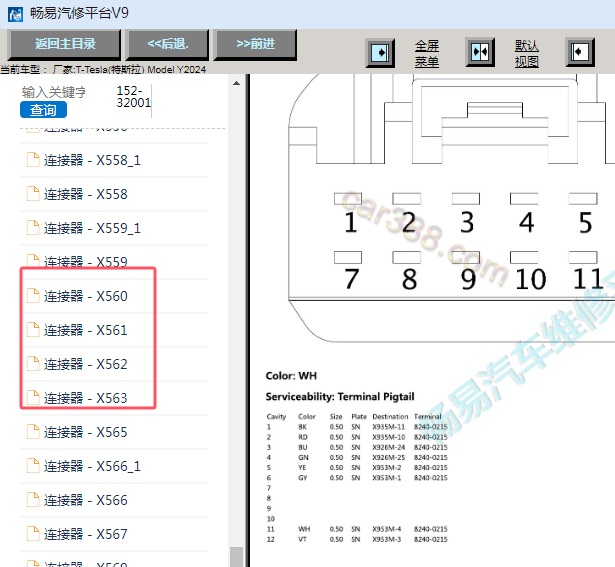
Task: Switch to 默认视图 layout
Action: pyautogui.click(x=527, y=54)
